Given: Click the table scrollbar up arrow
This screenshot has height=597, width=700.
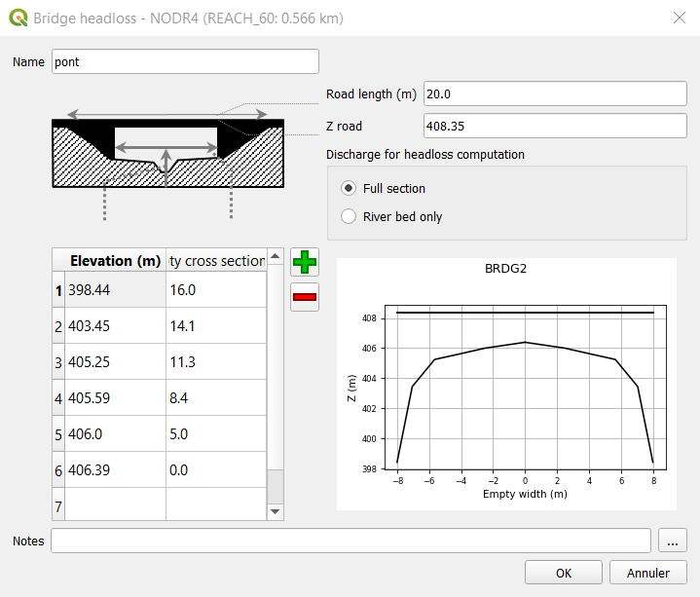Looking at the screenshot, I should pos(275,256).
